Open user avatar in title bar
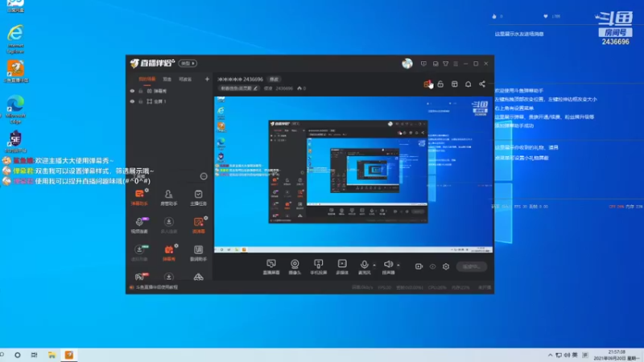 (x=407, y=64)
